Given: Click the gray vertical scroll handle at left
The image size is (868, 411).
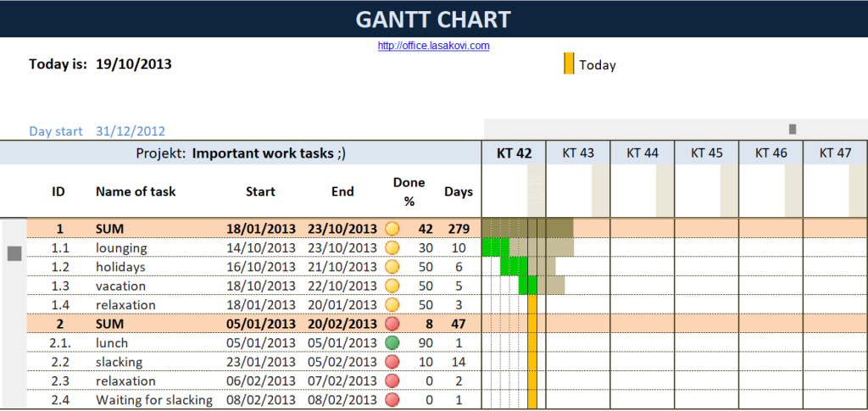Looking at the screenshot, I should click(x=14, y=253).
